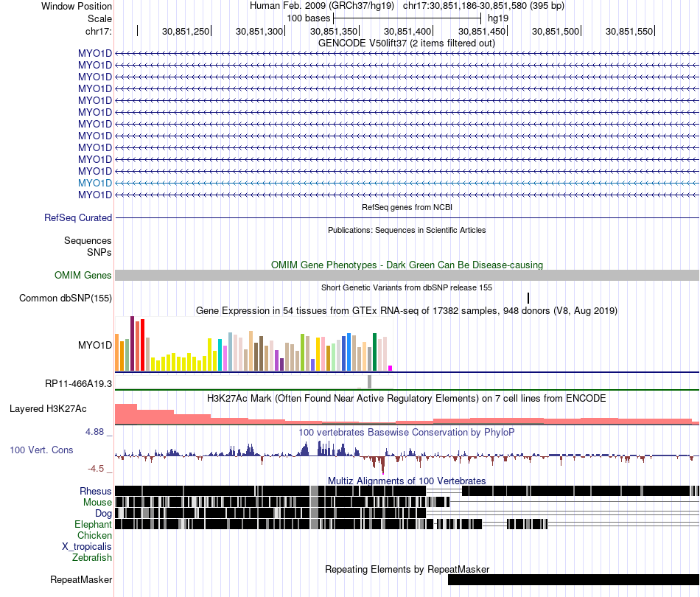This screenshot has height=597, width=700.
Task: Click the Chicken alignment label
Action: [94, 535]
